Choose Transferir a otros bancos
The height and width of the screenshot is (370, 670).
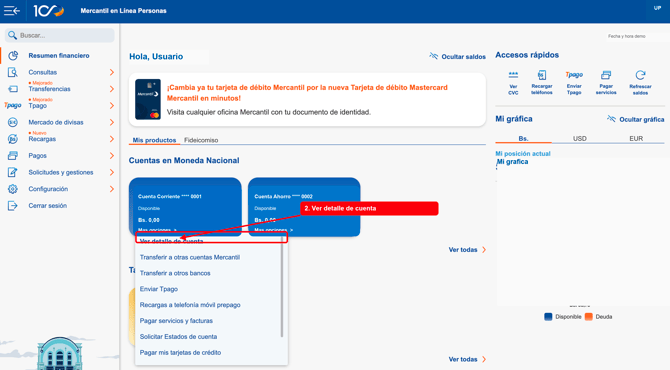pyautogui.click(x=175, y=273)
